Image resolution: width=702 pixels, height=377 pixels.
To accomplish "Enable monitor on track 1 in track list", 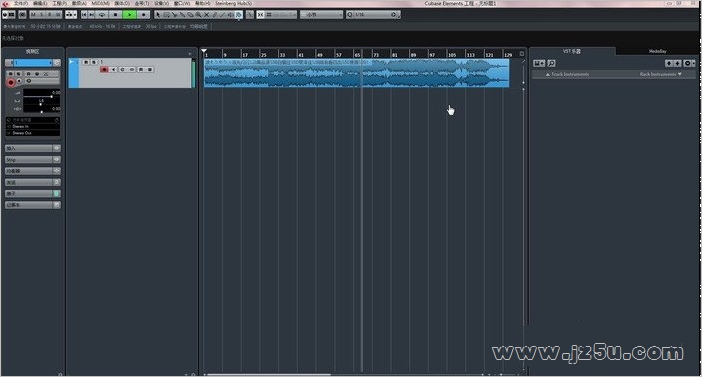I will pyautogui.click(x=113, y=69).
